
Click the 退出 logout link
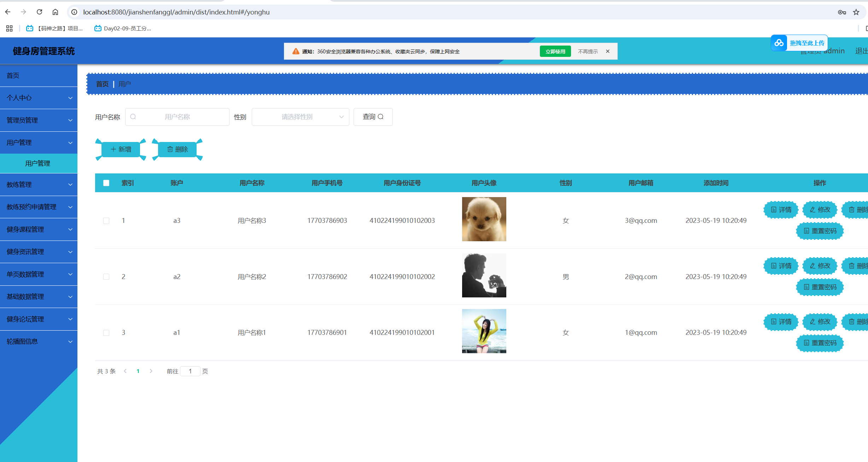(861, 51)
